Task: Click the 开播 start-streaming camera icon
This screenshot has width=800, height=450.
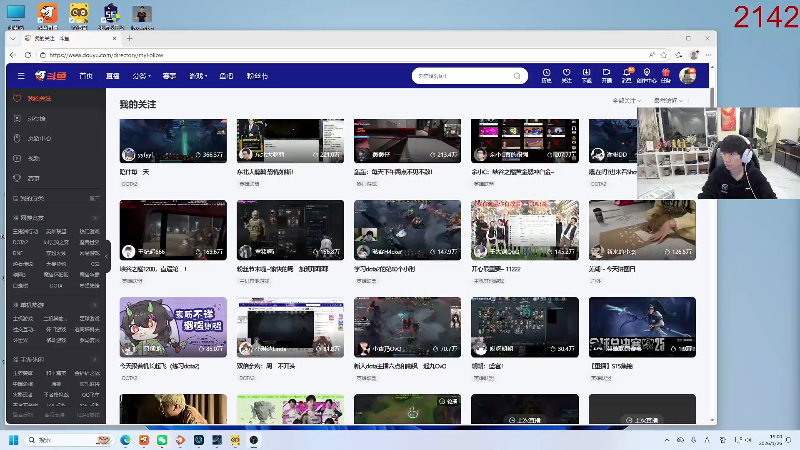Action: pos(606,76)
